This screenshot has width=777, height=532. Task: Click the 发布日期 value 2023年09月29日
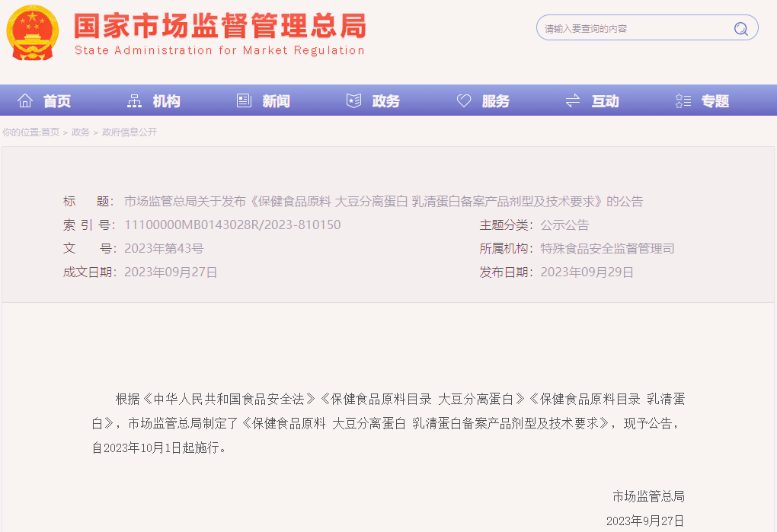click(x=587, y=272)
